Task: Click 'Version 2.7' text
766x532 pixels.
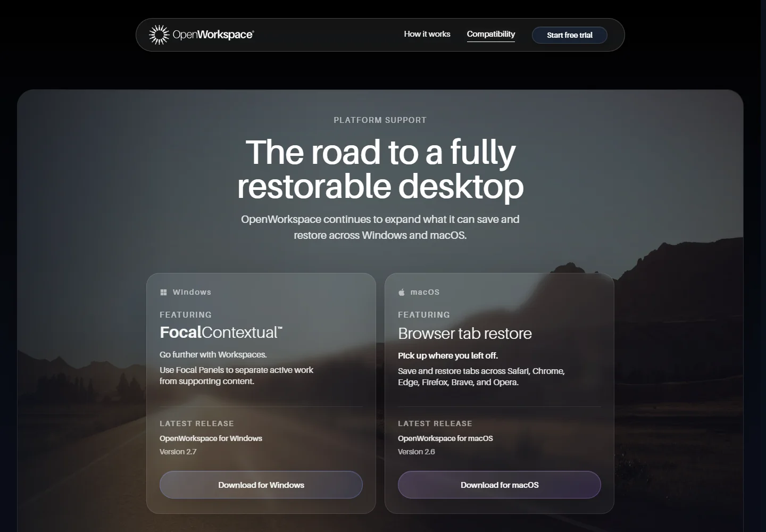Action: [x=178, y=452]
